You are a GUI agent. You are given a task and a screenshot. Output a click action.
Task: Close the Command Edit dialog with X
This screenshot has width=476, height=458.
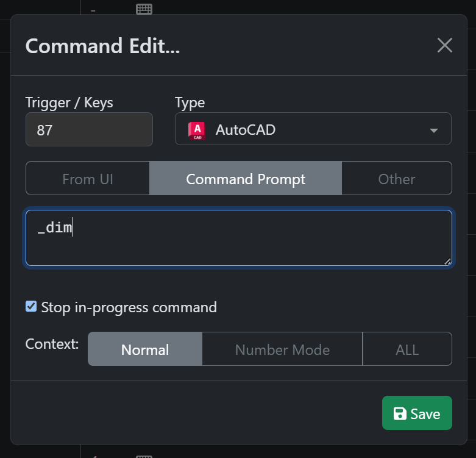click(x=445, y=45)
